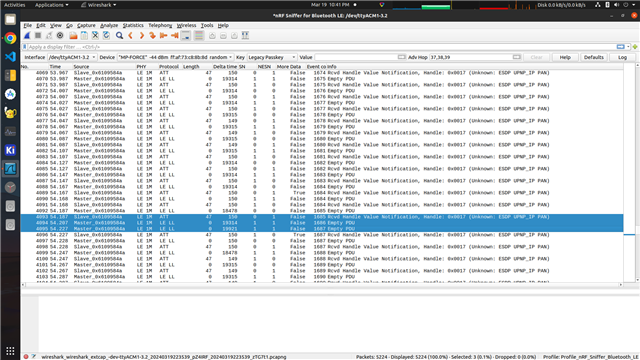Close this capture file
Screen dimensions: 640x360
95,36
